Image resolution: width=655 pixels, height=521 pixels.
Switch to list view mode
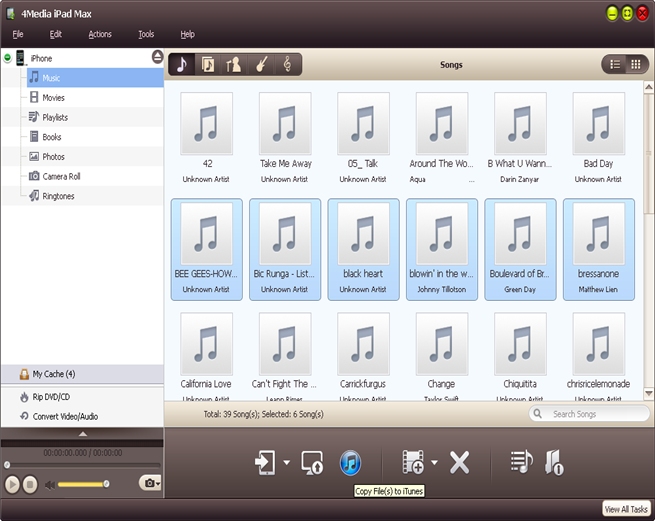(615, 64)
